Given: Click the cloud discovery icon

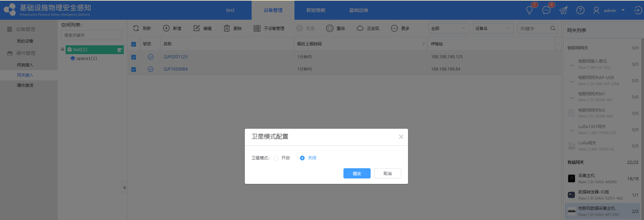Looking at the screenshot, I should click(x=360, y=28).
